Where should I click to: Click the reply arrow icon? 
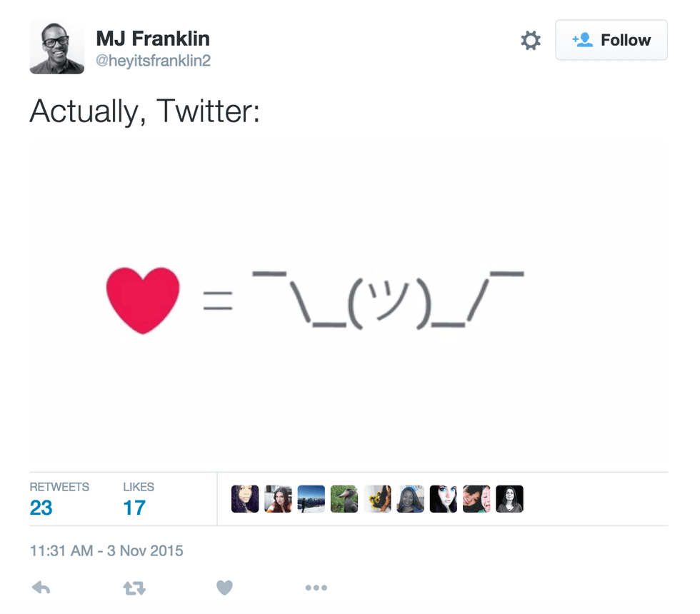[41, 588]
